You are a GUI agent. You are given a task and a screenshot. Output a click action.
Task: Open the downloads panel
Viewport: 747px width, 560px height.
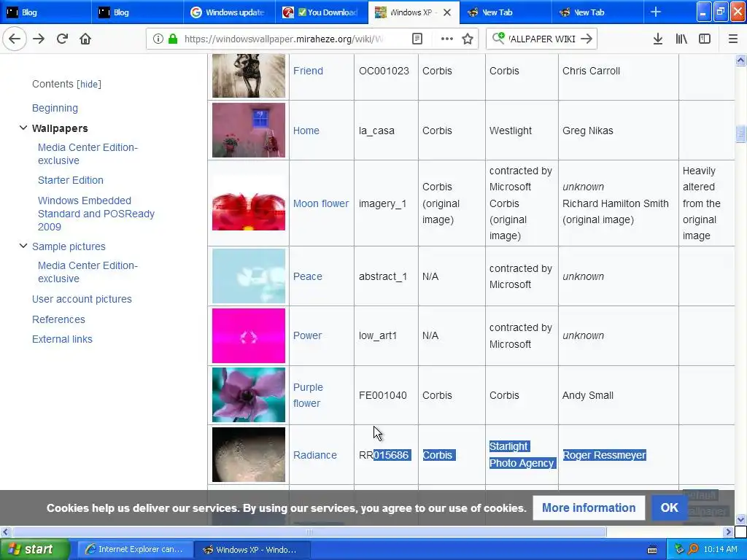click(x=657, y=39)
